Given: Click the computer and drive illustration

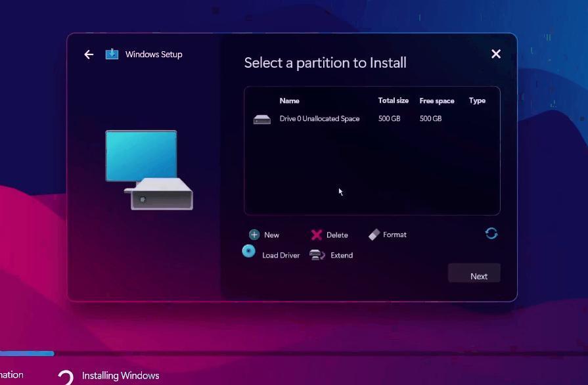Looking at the screenshot, I should click(x=149, y=170).
